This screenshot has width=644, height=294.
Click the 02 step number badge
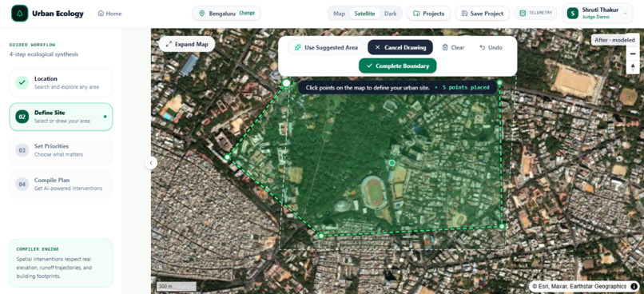(22, 117)
